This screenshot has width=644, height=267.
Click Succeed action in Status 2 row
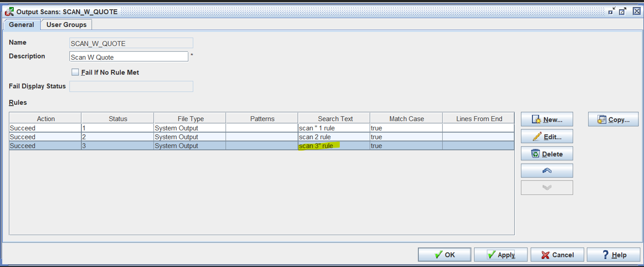[45, 137]
